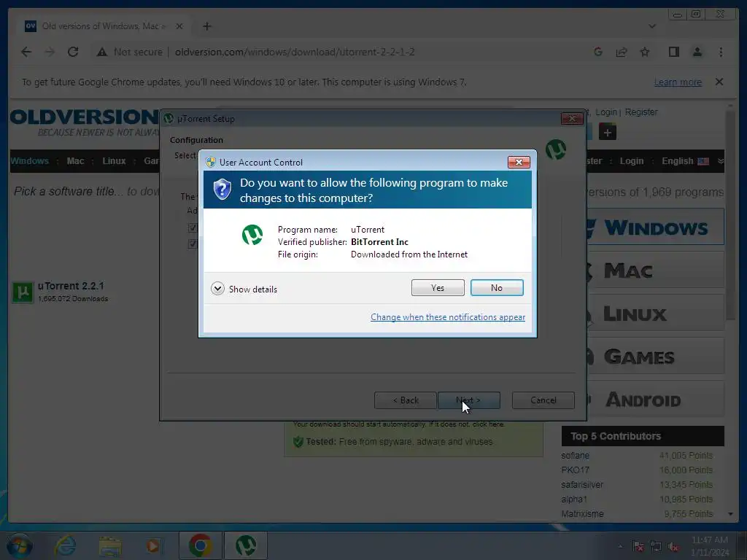The width and height of the screenshot is (747, 560).
Task: Open Login in site navigation bar
Action: pos(631,161)
